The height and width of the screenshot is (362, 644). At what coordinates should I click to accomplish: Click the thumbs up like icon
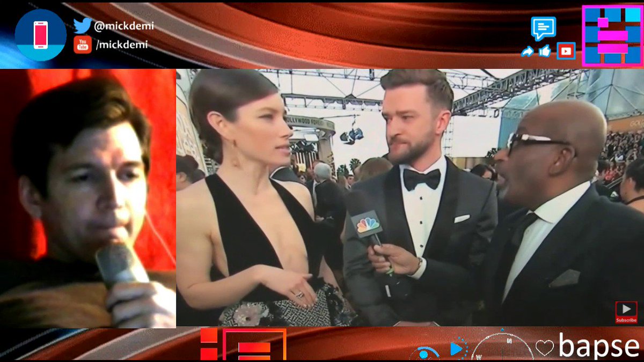click(545, 51)
